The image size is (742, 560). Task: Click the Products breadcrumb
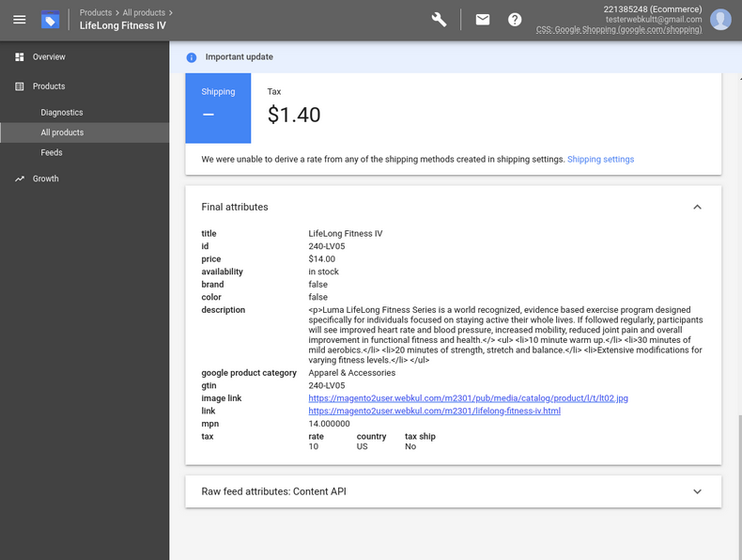[96, 13]
